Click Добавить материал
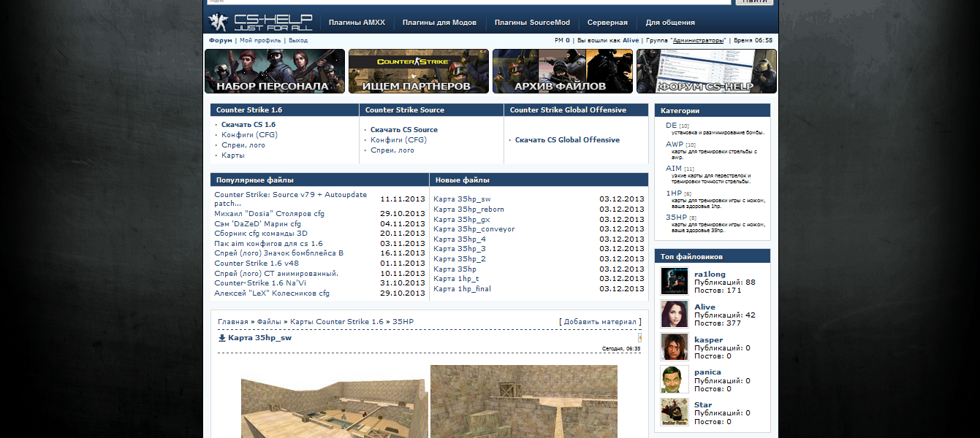This screenshot has height=438, width=980. pos(601,322)
